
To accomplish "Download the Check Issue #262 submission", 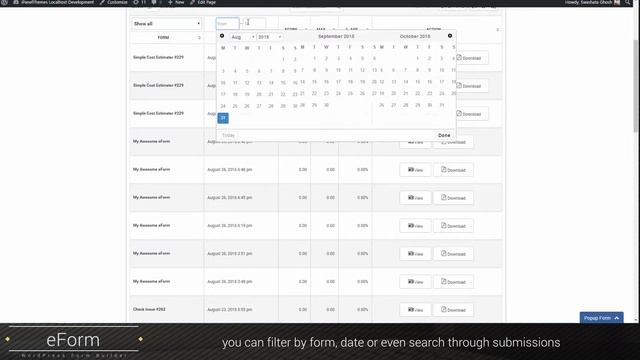I will tap(453, 310).
